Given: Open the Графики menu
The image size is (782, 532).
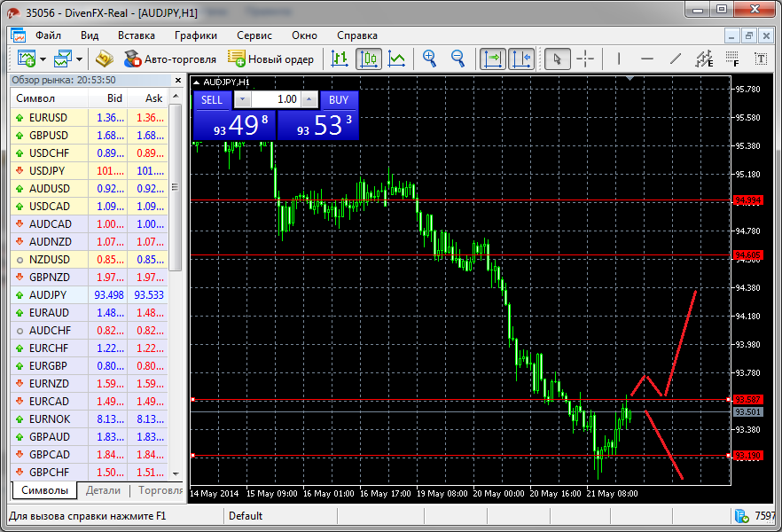Looking at the screenshot, I should click(195, 35).
